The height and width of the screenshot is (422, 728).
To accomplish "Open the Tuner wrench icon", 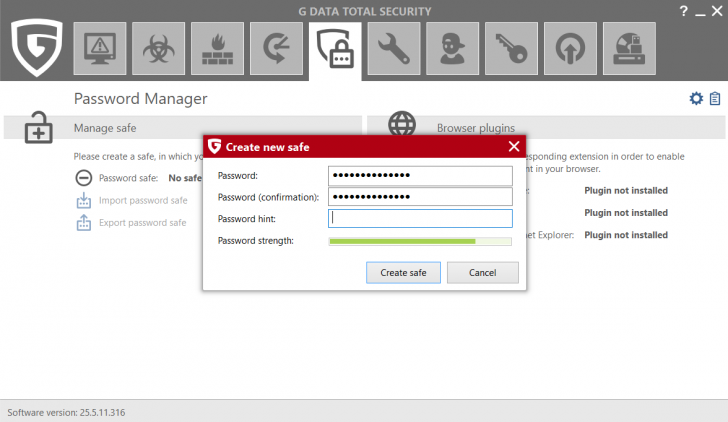I will point(394,48).
